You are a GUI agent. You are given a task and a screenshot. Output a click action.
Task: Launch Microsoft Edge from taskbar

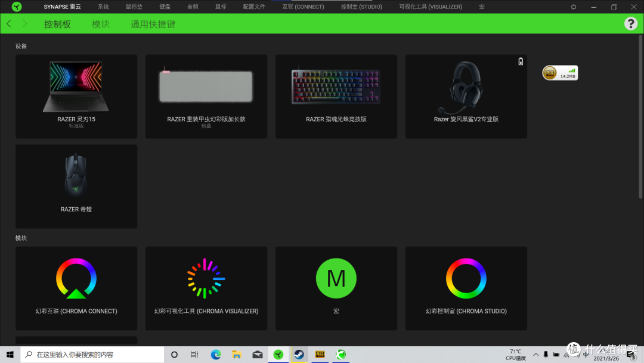(216, 355)
